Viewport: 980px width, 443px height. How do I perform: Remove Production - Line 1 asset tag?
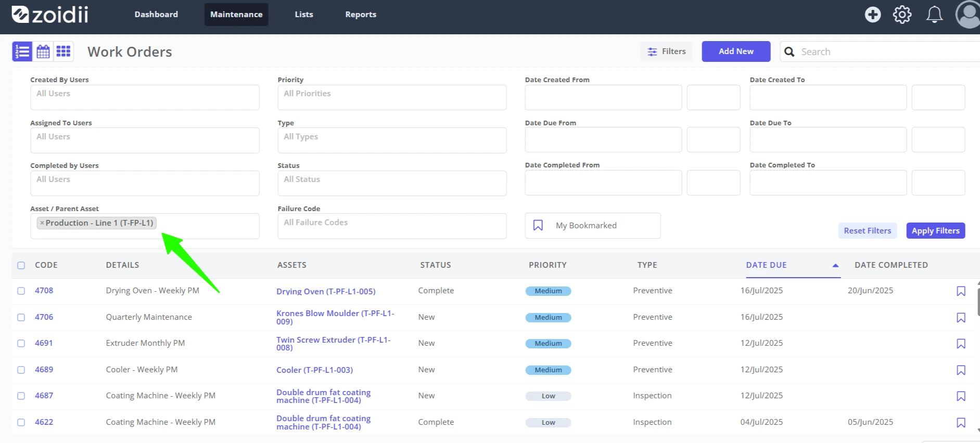[x=42, y=223]
